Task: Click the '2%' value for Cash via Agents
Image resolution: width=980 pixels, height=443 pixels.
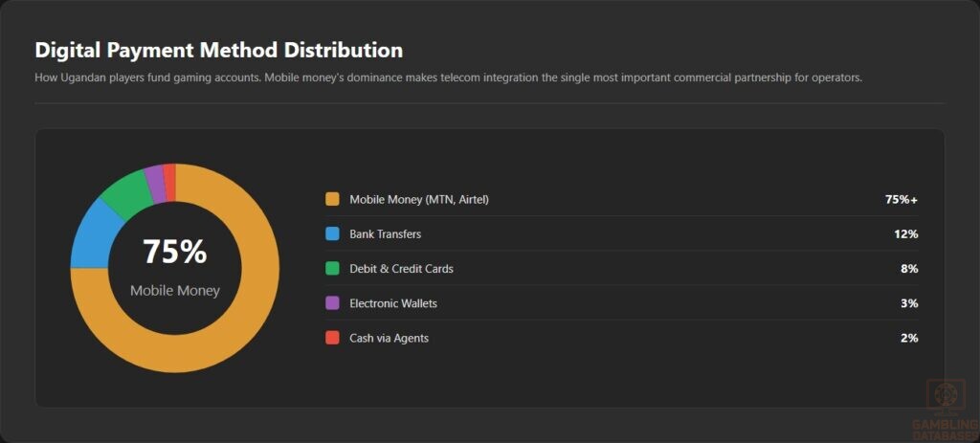Action: point(909,338)
